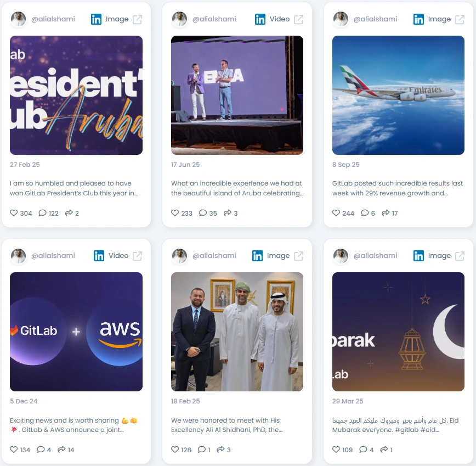Open external link on 27 Feb 25 post
The height and width of the screenshot is (466, 476).
tap(138, 19)
